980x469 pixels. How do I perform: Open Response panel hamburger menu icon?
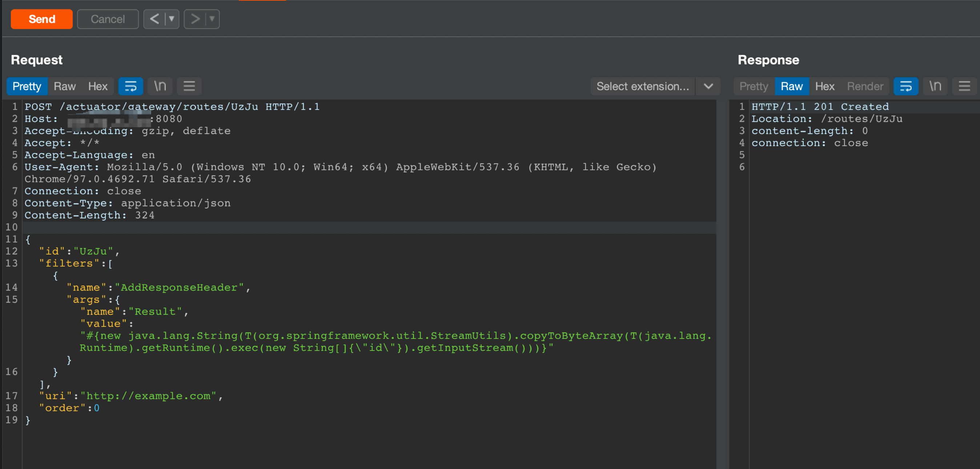[964, 86]
